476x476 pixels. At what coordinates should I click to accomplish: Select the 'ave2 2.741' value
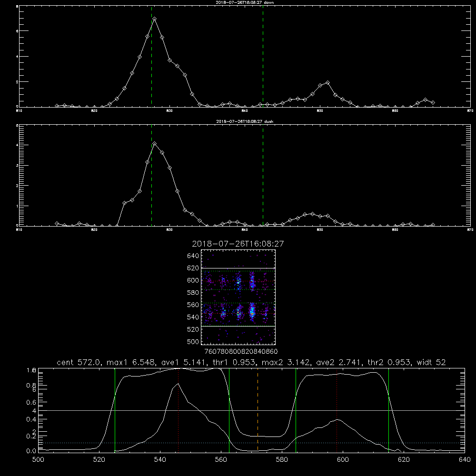[339, 362]
